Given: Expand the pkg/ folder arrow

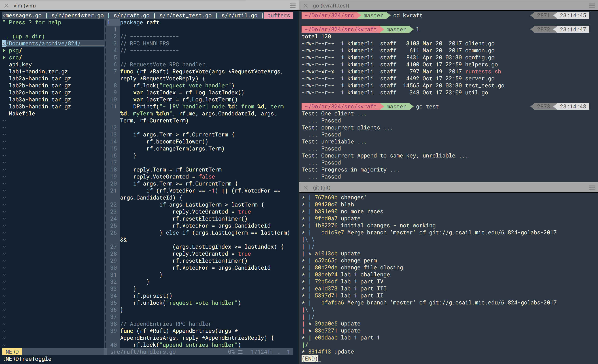Looking at the screenshot, I should click(x=4, y=50).
